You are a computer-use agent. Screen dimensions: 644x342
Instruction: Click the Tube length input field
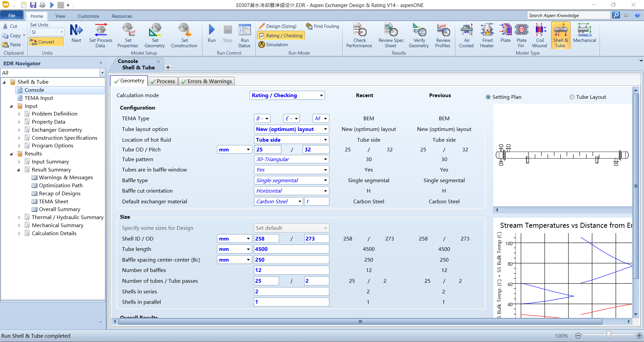(291, 249)
